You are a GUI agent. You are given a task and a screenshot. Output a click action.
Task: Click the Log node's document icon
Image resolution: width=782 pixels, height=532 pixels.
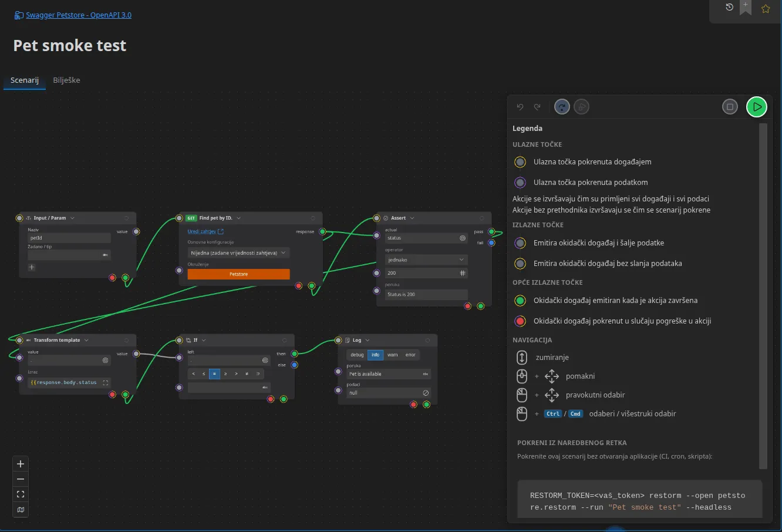tap(348, 340)
